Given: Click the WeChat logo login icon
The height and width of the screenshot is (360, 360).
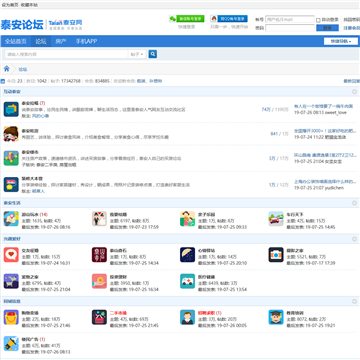Looking at the screenshot, I should 172,18.
